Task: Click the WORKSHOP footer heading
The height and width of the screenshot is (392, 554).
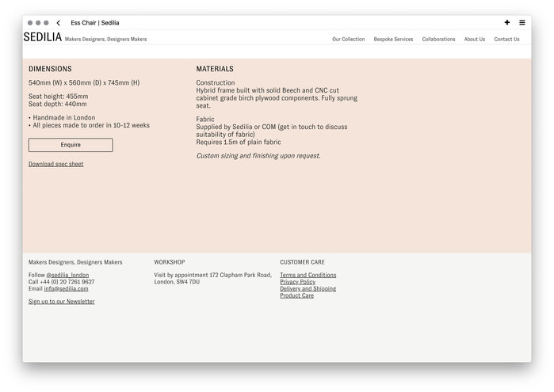Action: [x=170, y=262]
